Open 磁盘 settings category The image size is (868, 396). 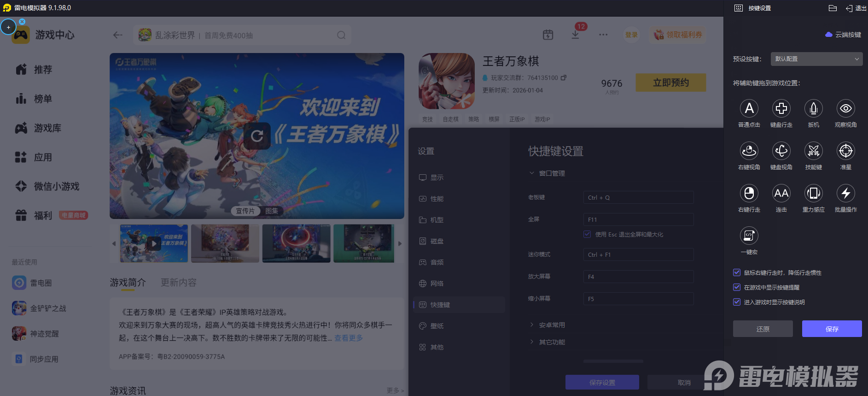[x=459, y=241]
